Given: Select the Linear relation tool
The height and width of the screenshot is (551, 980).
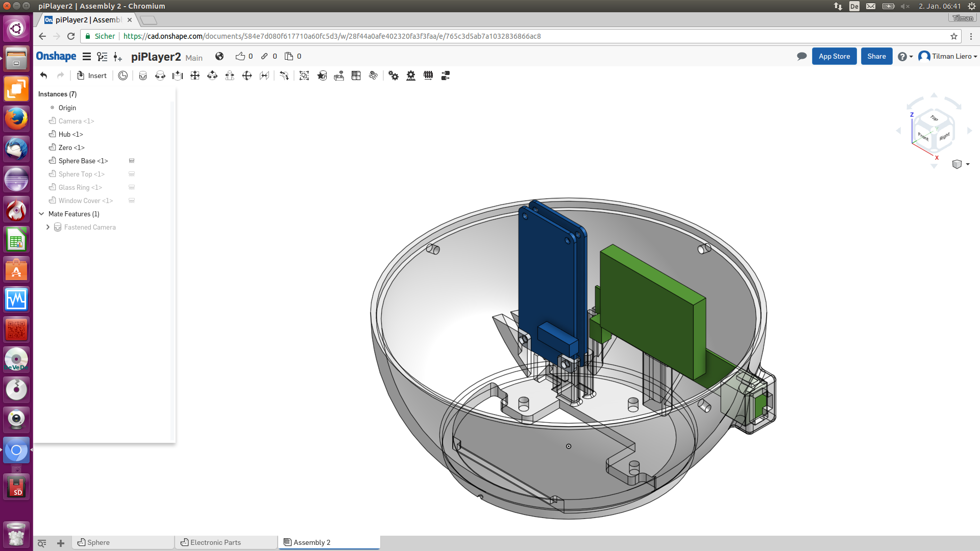Looking at the screenshot, I should [446, 76].
